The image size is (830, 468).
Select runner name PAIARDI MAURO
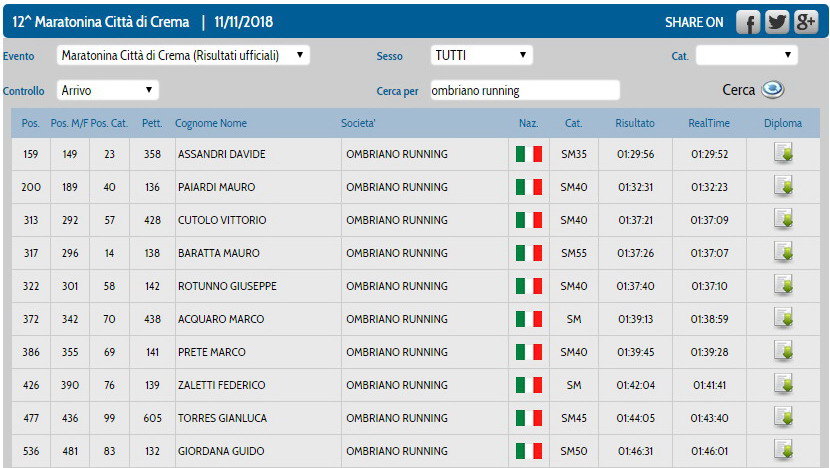(x=216, y=187)
